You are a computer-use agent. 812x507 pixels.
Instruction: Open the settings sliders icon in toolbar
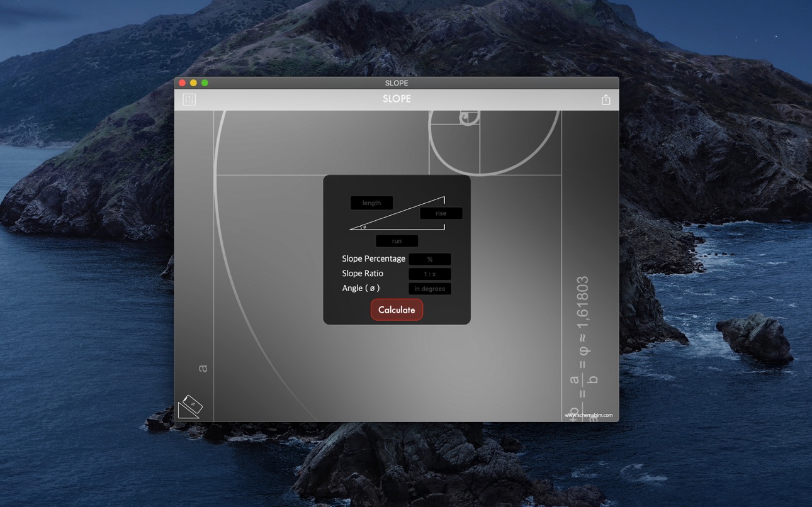click(189, 99)
